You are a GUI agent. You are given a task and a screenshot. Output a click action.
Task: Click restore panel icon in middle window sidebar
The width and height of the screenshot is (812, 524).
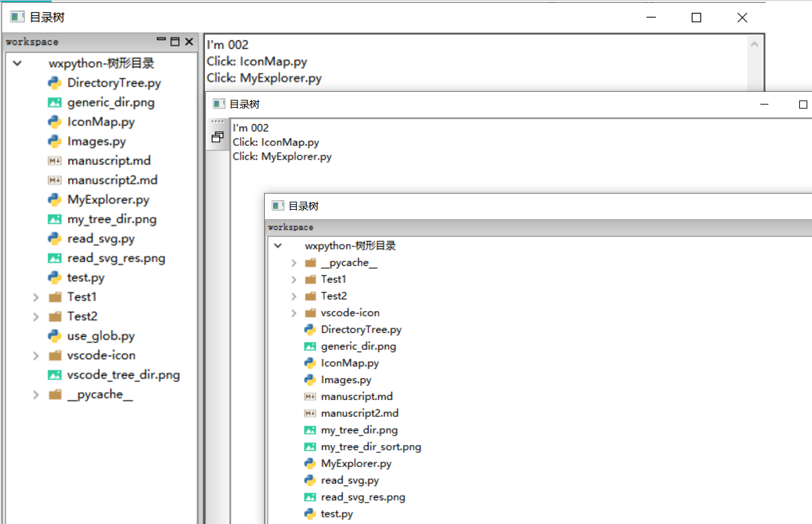pos(217,137)
